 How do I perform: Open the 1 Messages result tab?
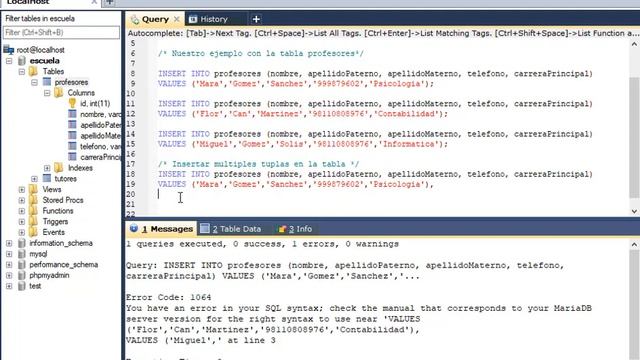tap(162, 229)
